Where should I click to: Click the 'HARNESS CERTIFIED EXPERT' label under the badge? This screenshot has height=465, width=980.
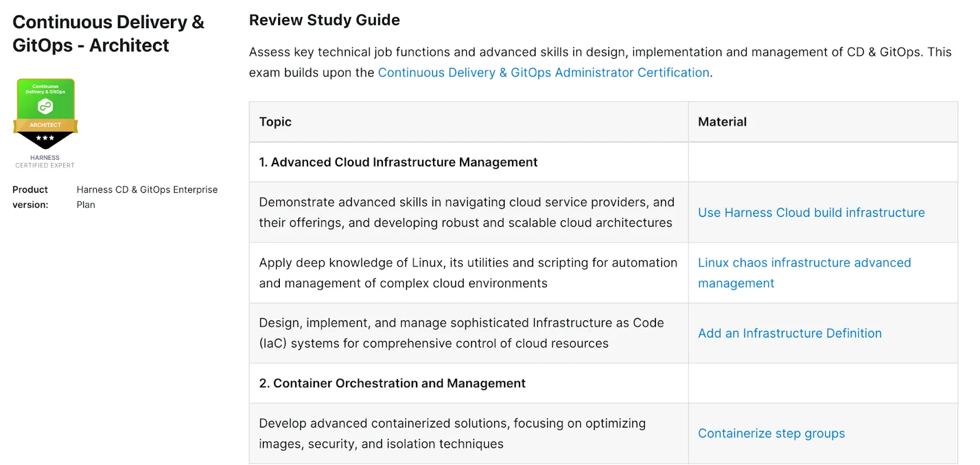(45, 161)
